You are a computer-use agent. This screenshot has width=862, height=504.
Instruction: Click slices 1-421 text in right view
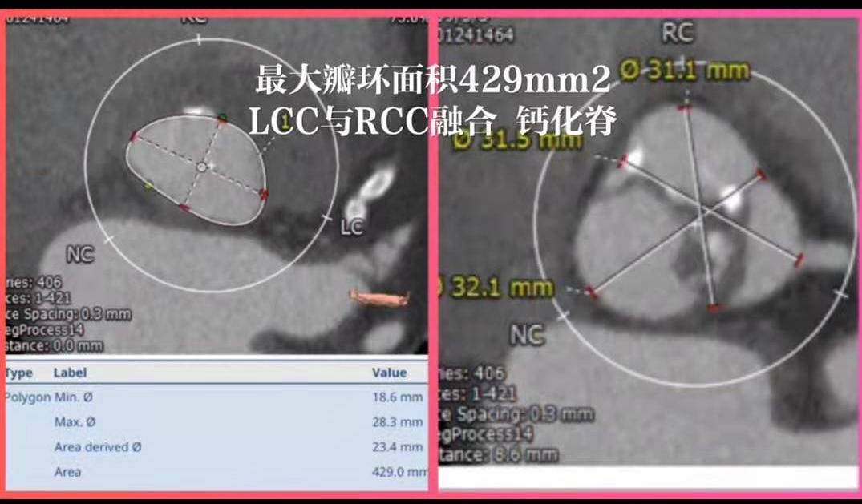[x=477, y=393]
